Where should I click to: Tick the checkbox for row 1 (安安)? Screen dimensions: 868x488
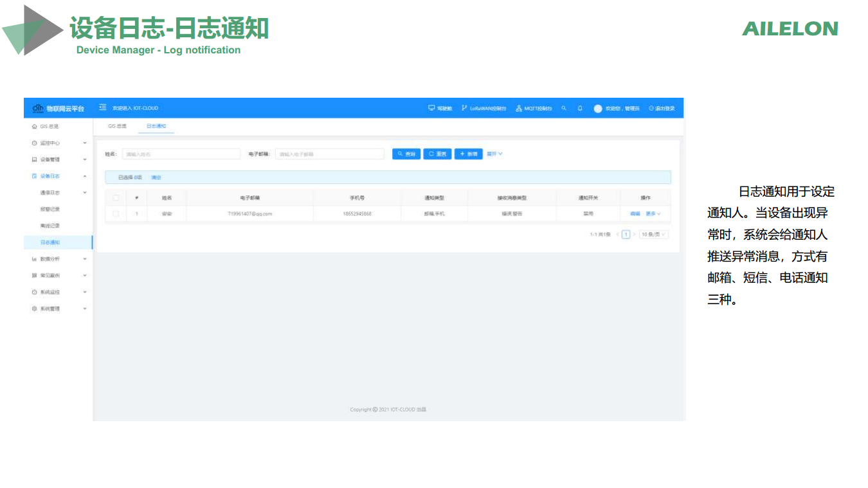(x=116, y=213)
